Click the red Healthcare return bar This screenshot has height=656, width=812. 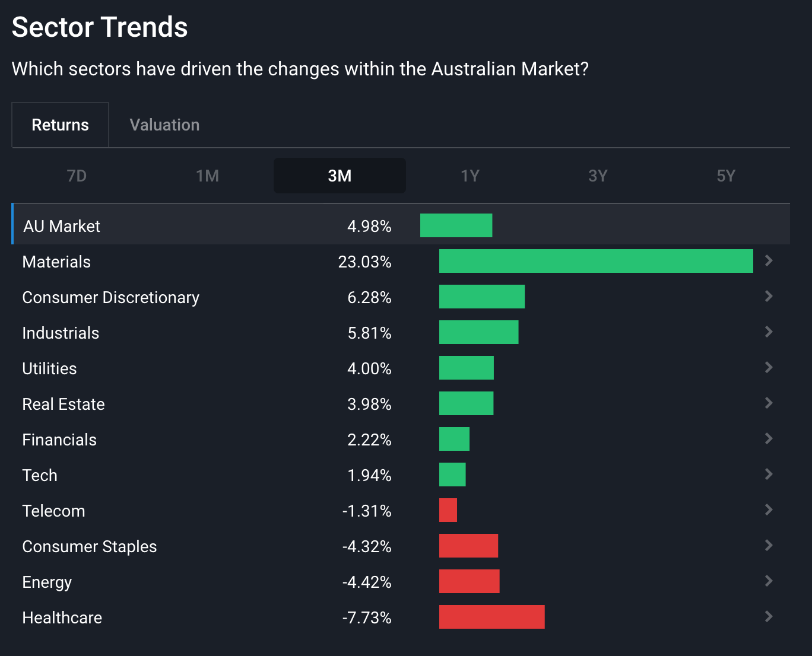(491, 617)
